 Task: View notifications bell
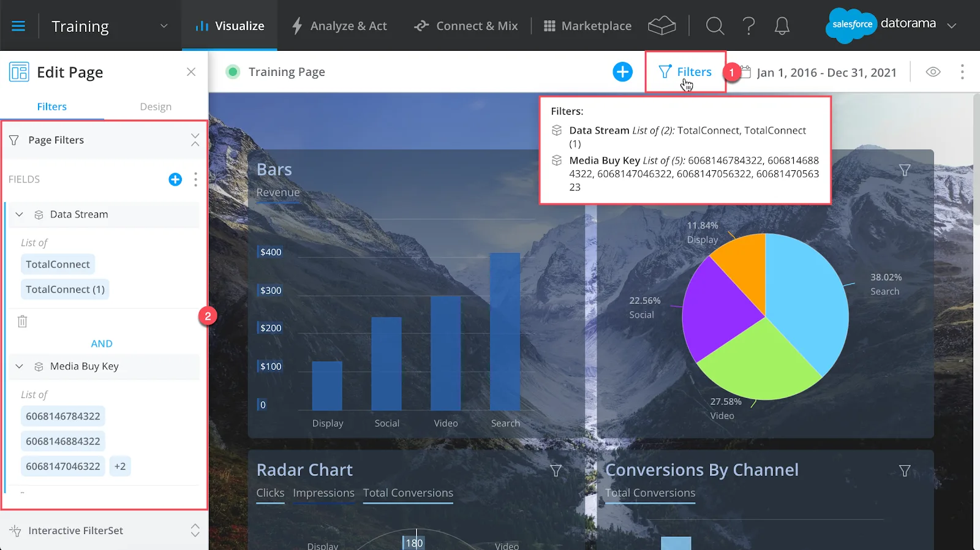782,26
